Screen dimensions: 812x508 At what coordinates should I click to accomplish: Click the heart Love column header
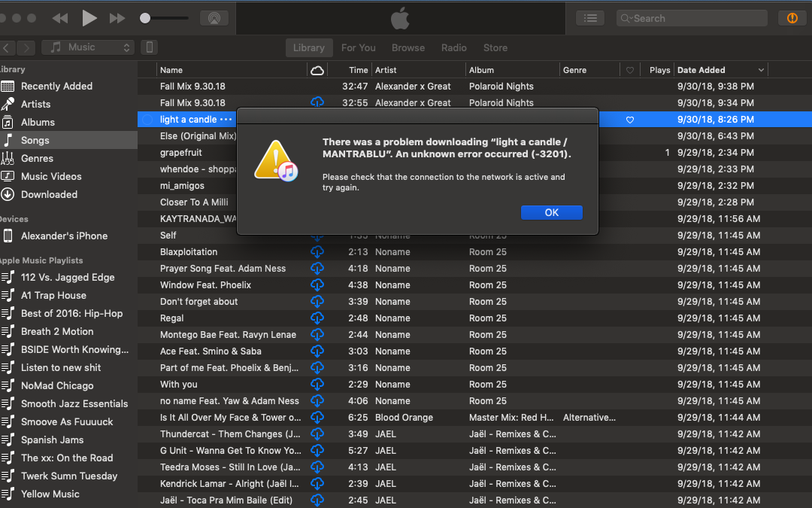pos(630,70)
